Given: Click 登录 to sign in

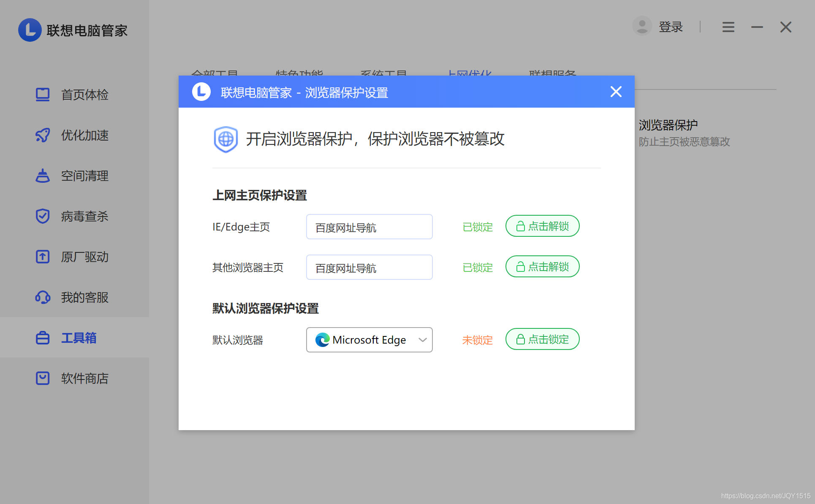Looking at the screenshot, I should [671, 27].
